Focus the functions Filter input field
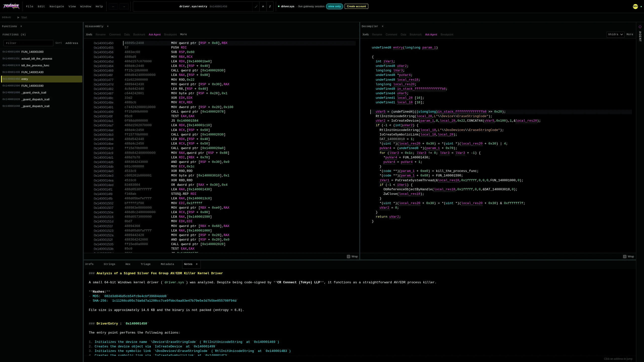 click(x=28, y=43)
